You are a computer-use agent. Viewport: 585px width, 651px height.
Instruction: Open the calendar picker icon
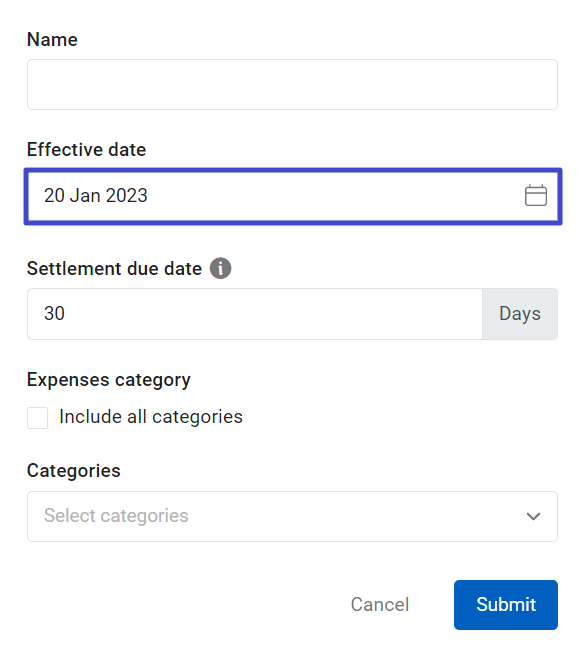(x=536, y=196)
